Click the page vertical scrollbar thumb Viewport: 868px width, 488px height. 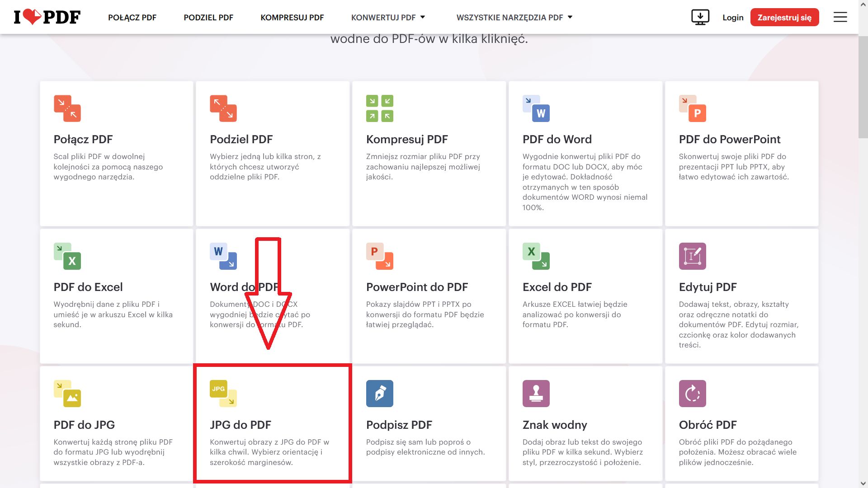coord(863,86)
